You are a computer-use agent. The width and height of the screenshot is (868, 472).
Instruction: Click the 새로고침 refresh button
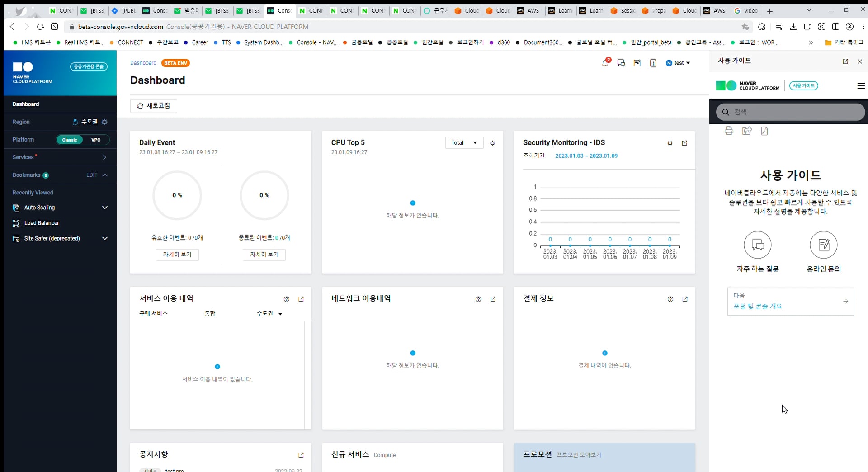(153, 106)
